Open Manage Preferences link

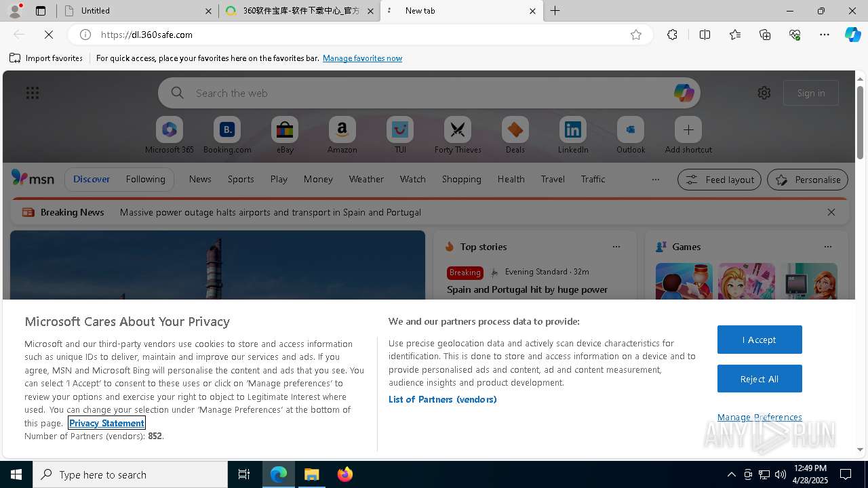coord(759,417)
